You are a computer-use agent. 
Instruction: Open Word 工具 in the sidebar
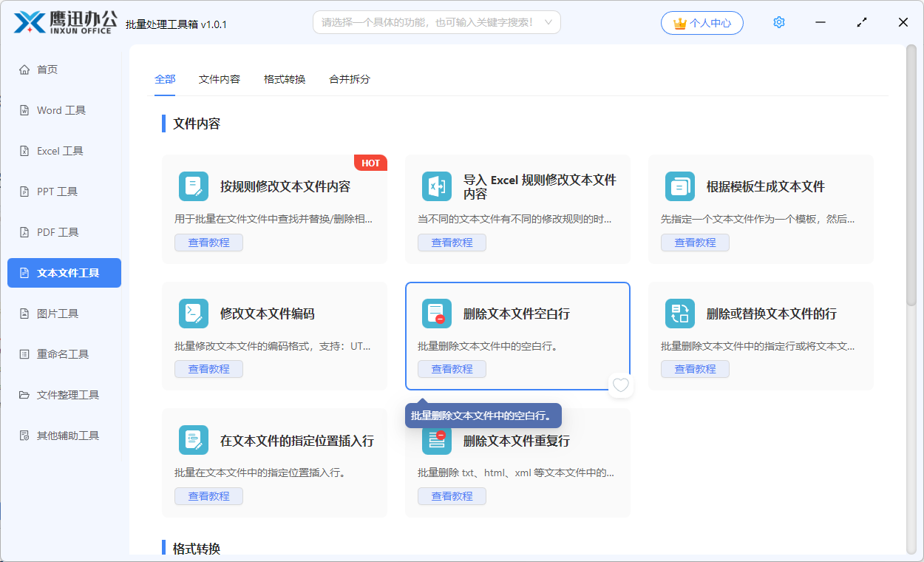(61, 110)
